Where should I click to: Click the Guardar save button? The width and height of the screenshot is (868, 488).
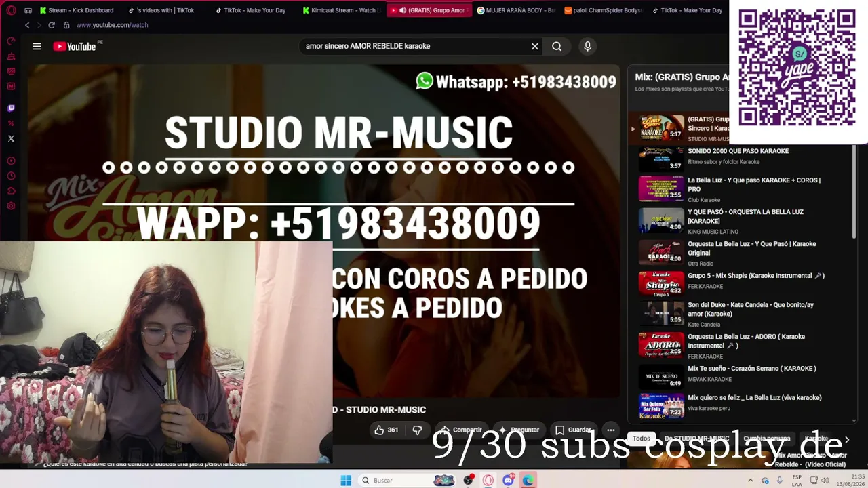(x=573, y=430)
